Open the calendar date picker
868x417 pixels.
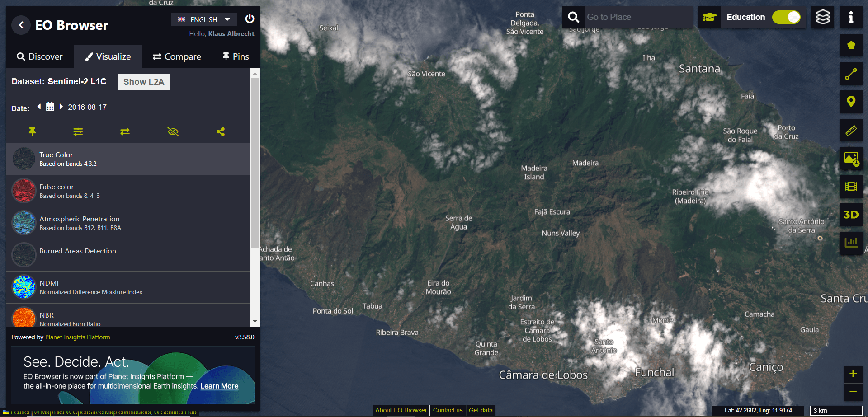coord(50,107)
